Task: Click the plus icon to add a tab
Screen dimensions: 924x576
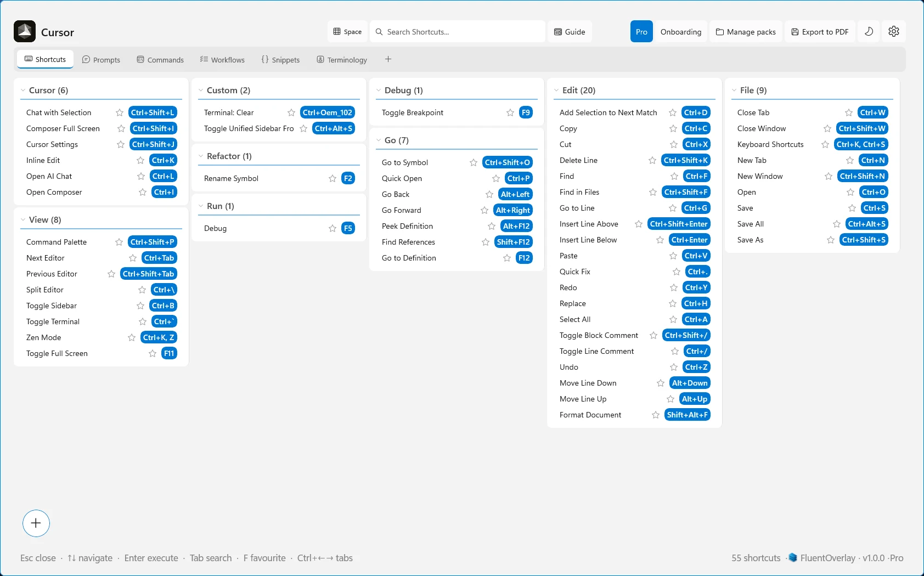Action: [x=388, y=59]
